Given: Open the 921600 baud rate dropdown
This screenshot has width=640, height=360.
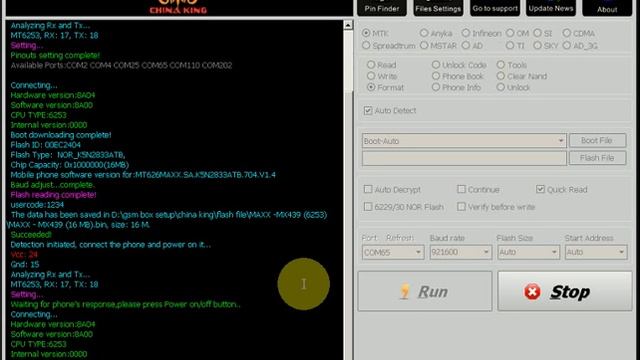Looking at the screenshot, I should click(x=460, y=252).
